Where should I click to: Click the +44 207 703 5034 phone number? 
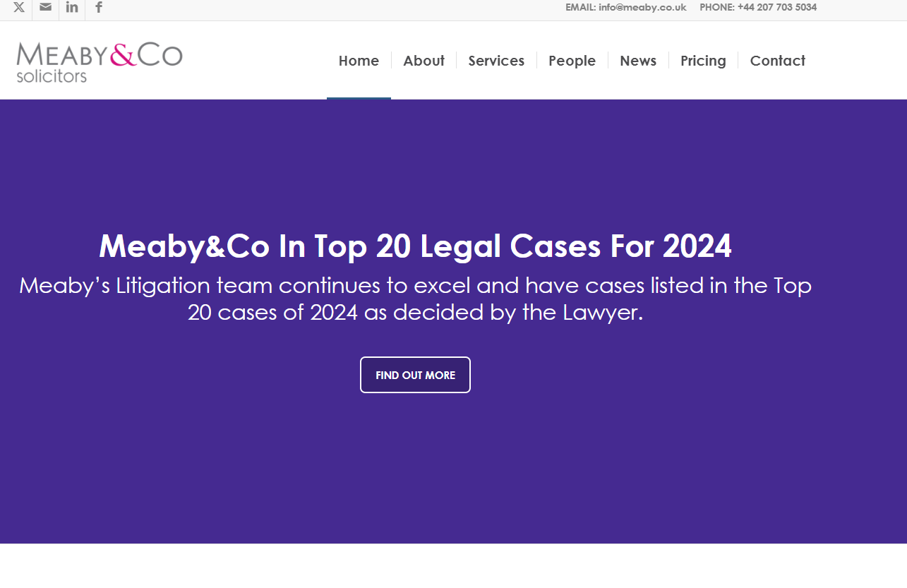pyautogui.click(x=777, y=8)
